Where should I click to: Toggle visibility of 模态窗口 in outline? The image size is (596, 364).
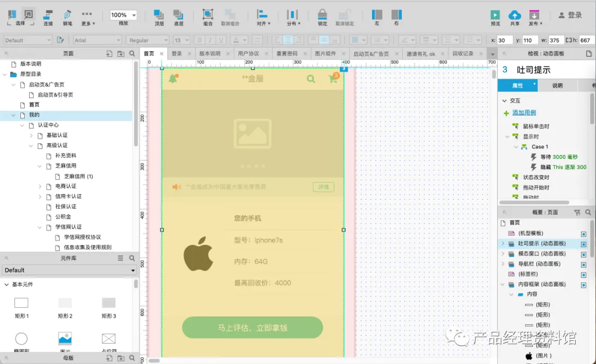[583, 254]
